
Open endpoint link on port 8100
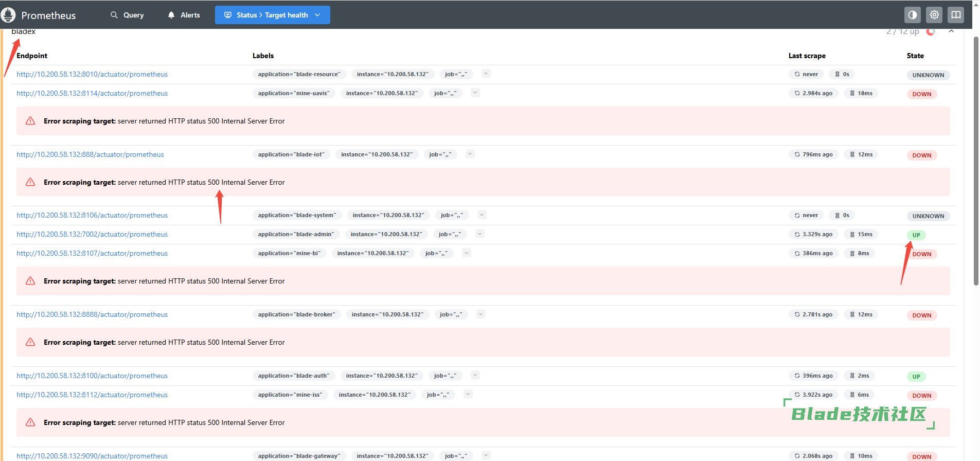coord(92,376)
